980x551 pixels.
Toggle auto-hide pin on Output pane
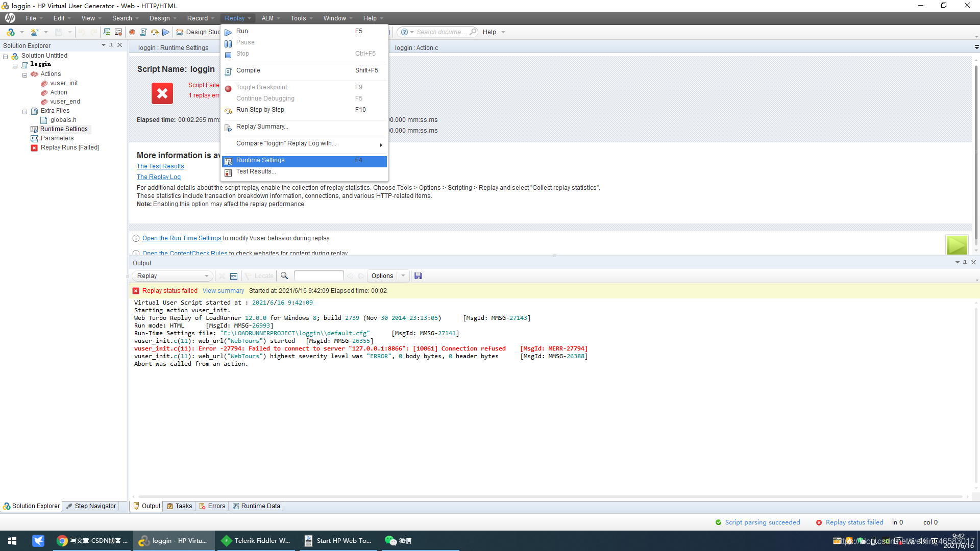pyautogui.click(x=965, y=263)
